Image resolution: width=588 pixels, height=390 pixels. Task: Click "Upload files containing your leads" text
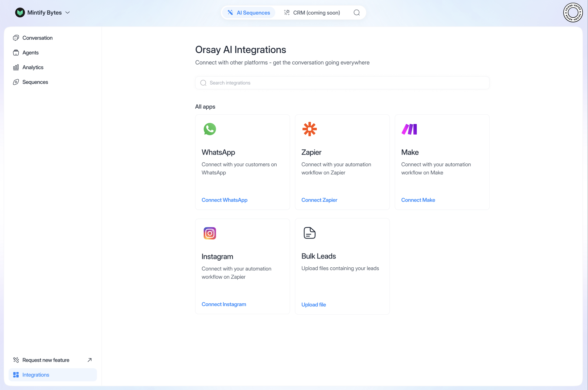[340, 268]
